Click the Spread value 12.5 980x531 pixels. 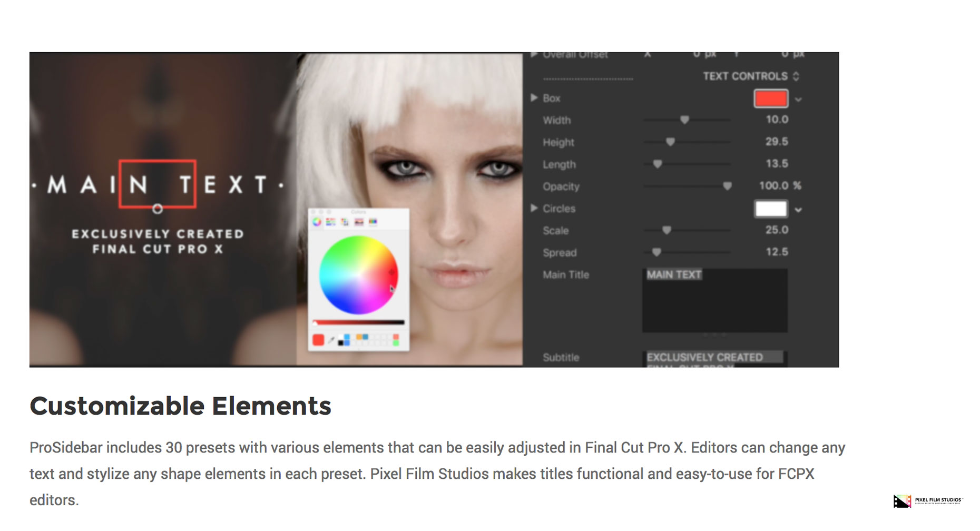point(777,252)
